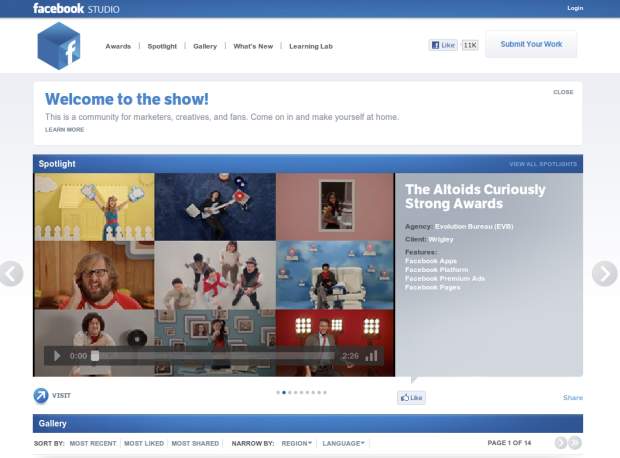Sort gallery by Most Liked
Screen dimensions: 620x458
(144, 444)
